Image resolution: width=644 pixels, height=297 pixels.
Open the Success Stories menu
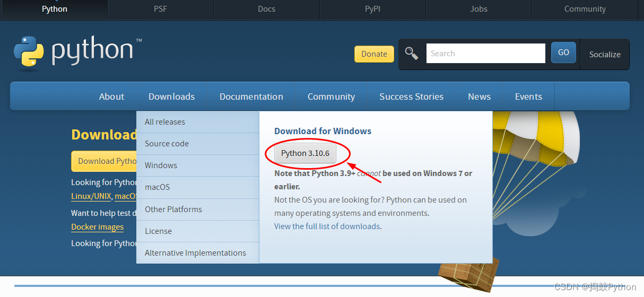click(411, 97)
